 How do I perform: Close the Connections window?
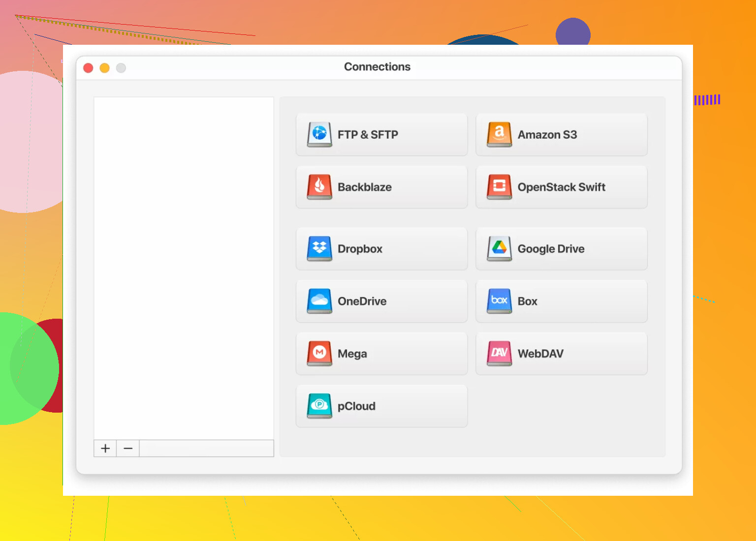(x=89, y=68)
